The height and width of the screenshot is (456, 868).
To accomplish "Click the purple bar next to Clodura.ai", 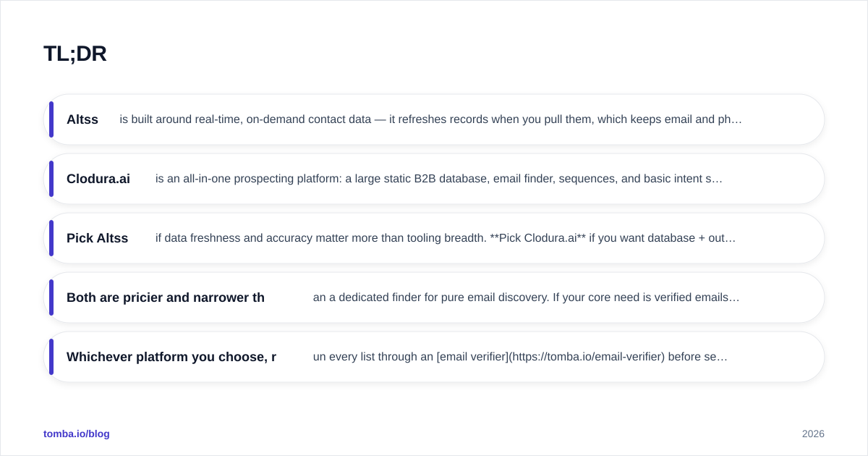I will tap(51, 179).
